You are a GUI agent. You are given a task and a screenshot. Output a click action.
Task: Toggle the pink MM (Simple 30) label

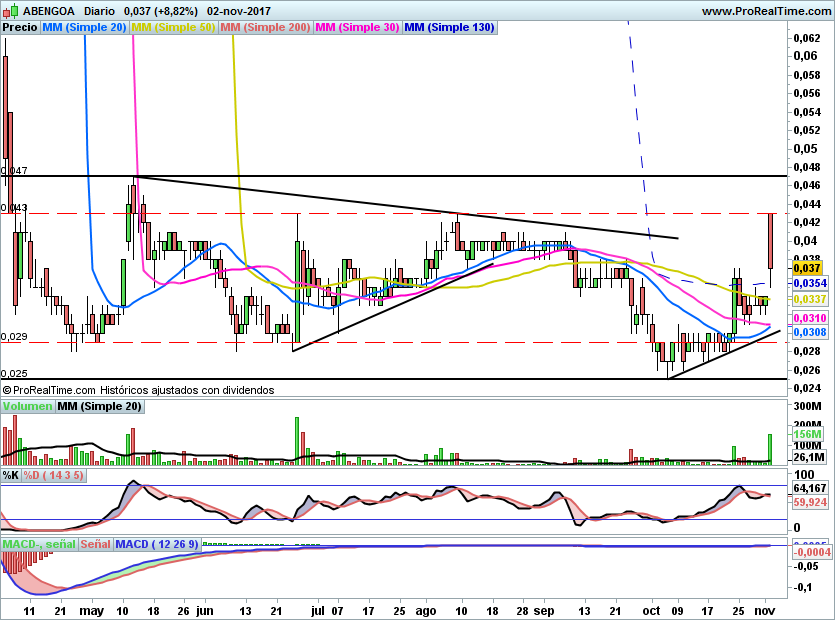[x=356, y=28]
